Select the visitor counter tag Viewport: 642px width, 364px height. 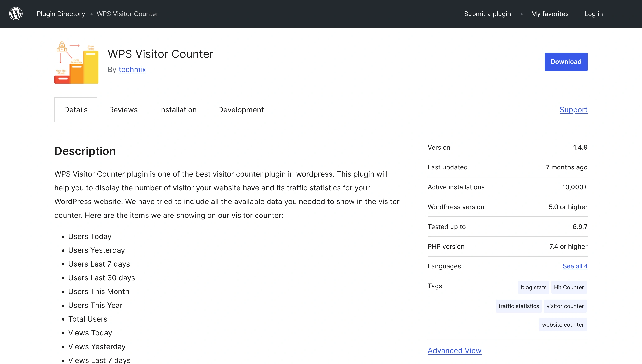(x=565, y=306)
